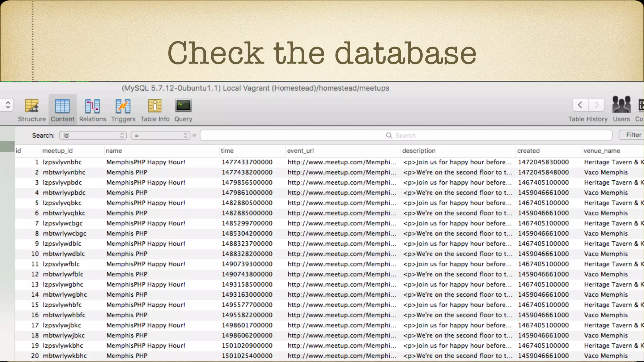Click time value 1479856500000
The image size is (644, 362).
pyautogui.click(x=247, y=183)
